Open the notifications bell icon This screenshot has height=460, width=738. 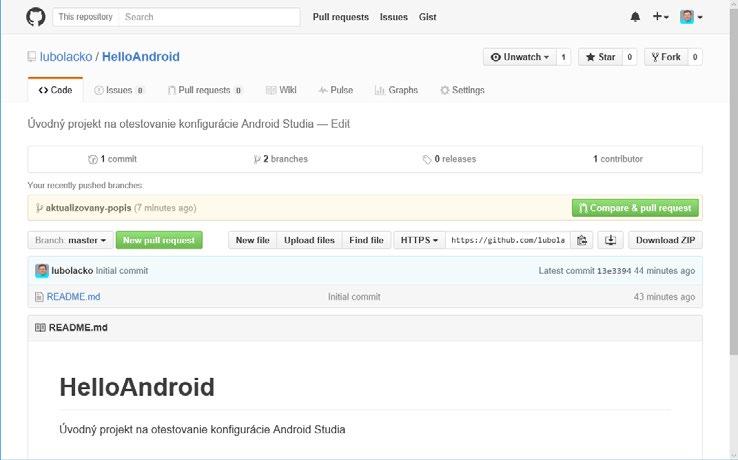pyautogui.click(x=635, y=17)
